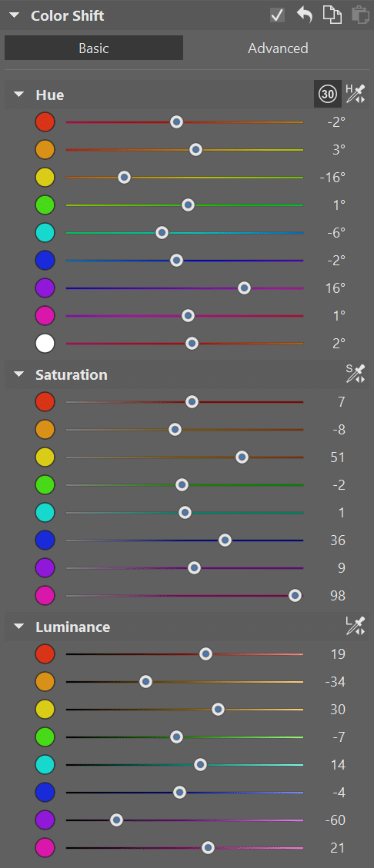Screen dimensions: 374x868
Task: Click the red hue value -2° field
Action: (x=336, y=121)
